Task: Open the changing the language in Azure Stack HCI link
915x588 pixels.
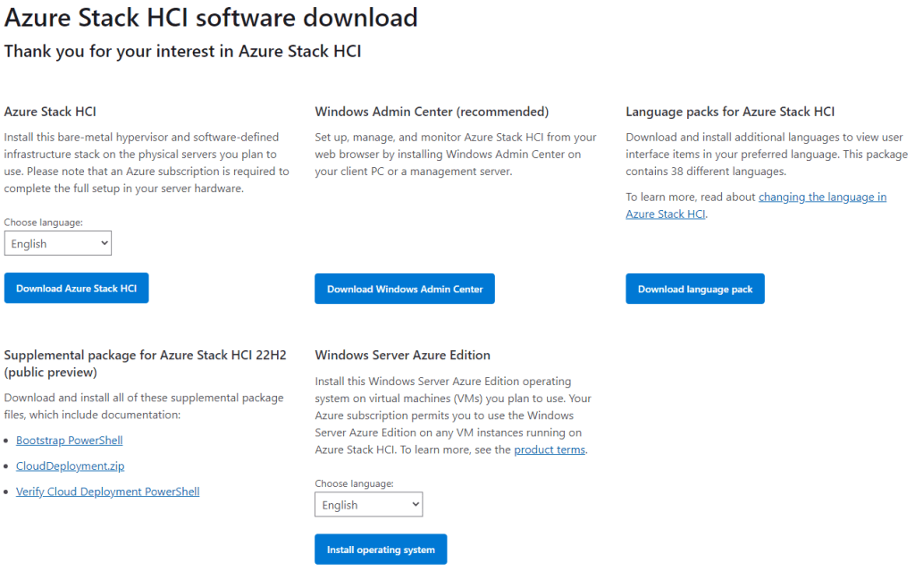Action: [822, 197]
